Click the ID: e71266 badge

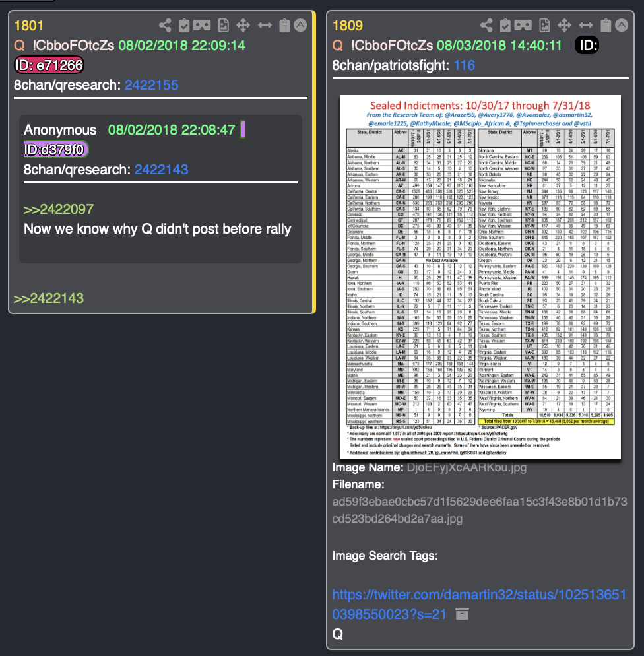[x=49, y=65]
